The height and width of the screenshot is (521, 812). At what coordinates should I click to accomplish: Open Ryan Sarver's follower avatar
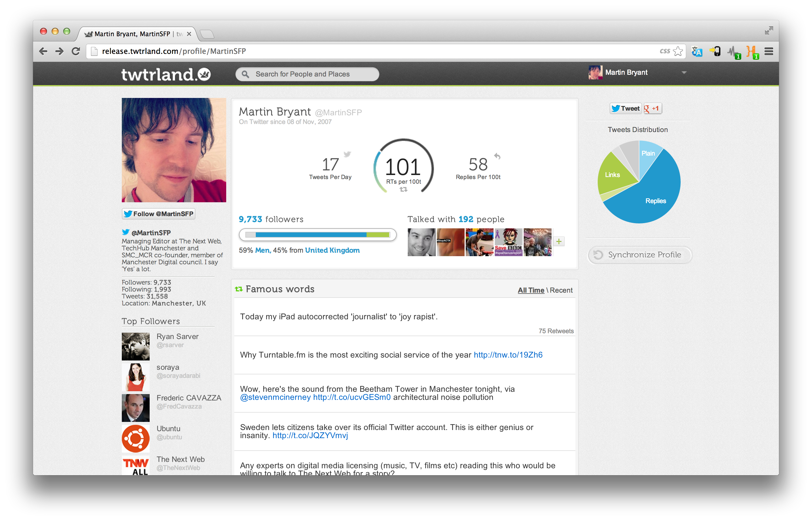pos(135,347)
